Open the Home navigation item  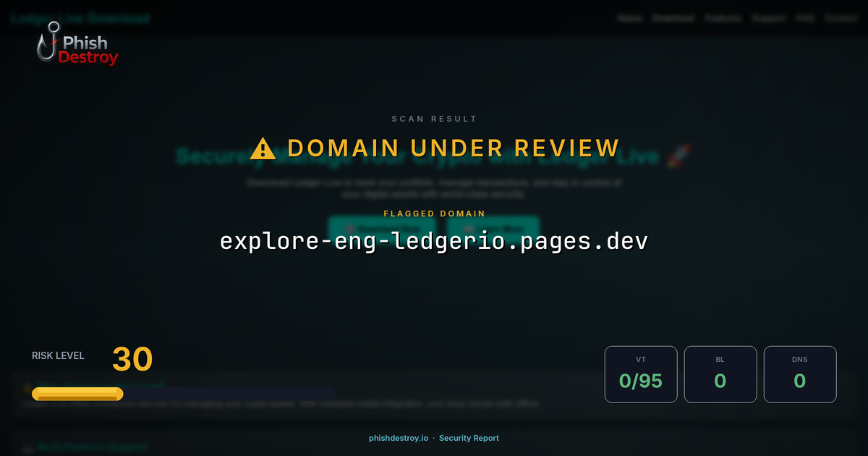[631, 18]
